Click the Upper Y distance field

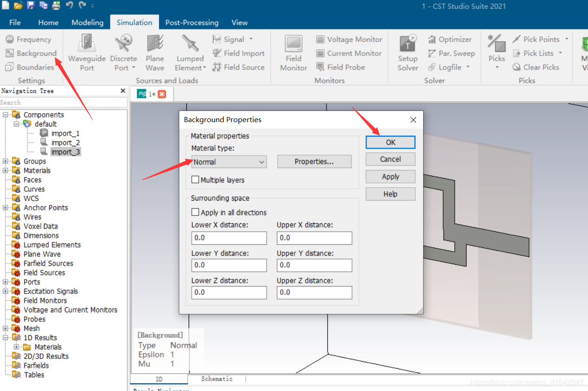click(314, 265)
